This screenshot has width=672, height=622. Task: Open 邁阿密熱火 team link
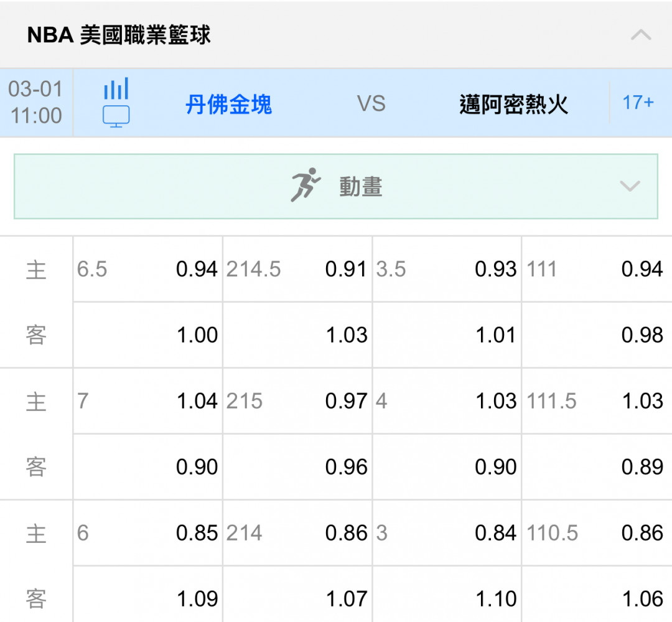click(x=513, y=104)
